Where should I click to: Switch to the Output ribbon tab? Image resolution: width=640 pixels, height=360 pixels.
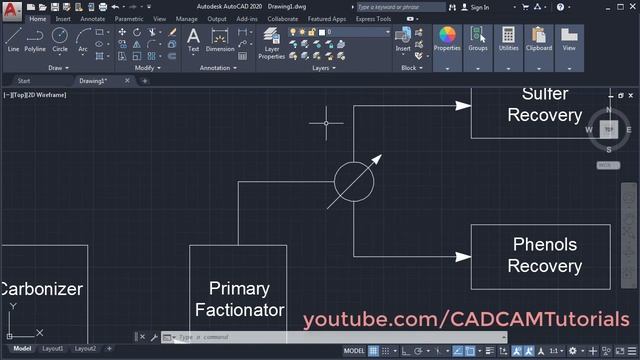(217, 19)
